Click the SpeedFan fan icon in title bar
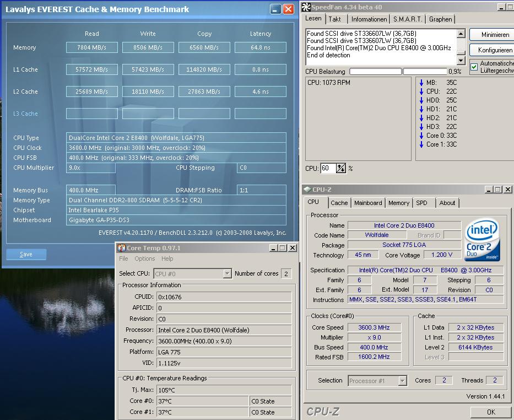 pyautogui.click(x=306, y=7)
